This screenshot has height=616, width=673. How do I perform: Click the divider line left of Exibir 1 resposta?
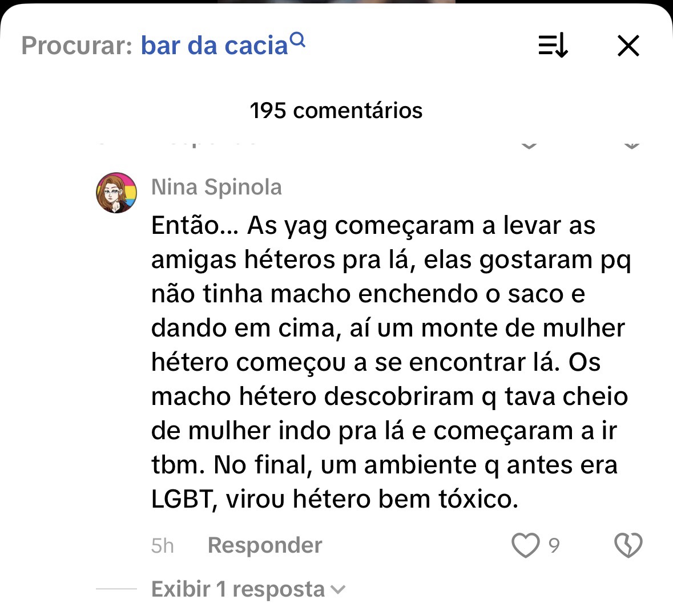tap(116, 589)
